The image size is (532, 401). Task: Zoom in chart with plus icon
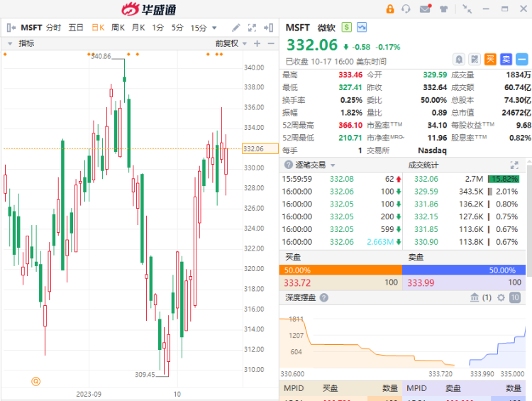tap(257, 43)
